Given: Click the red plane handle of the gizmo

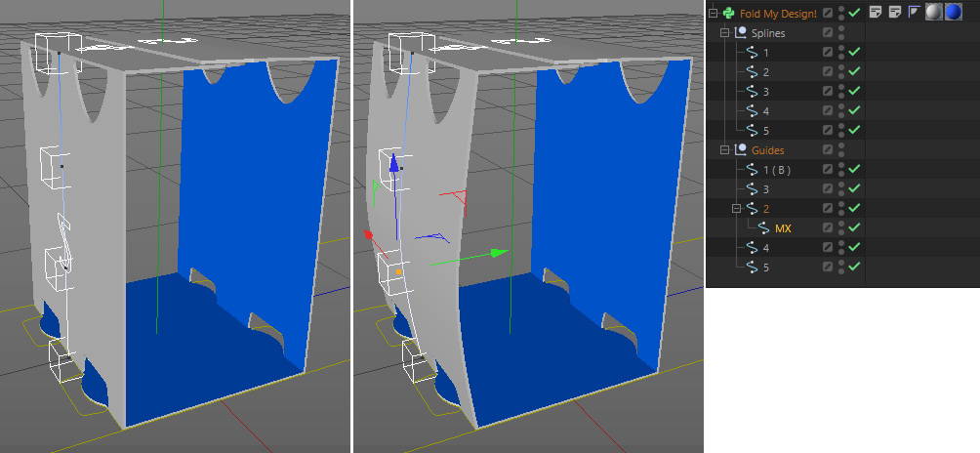Looking at the screenshot, I should pos(458,198).
